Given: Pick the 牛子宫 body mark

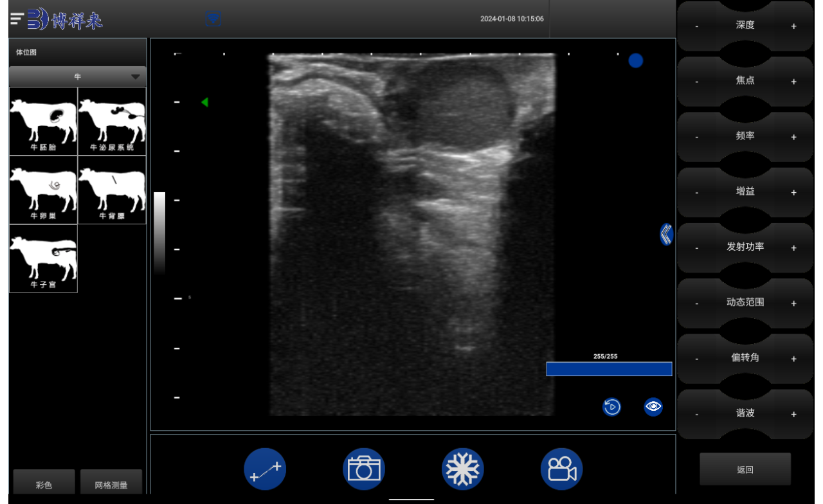Looking at the screenshot, I should (x=43, y=258).
